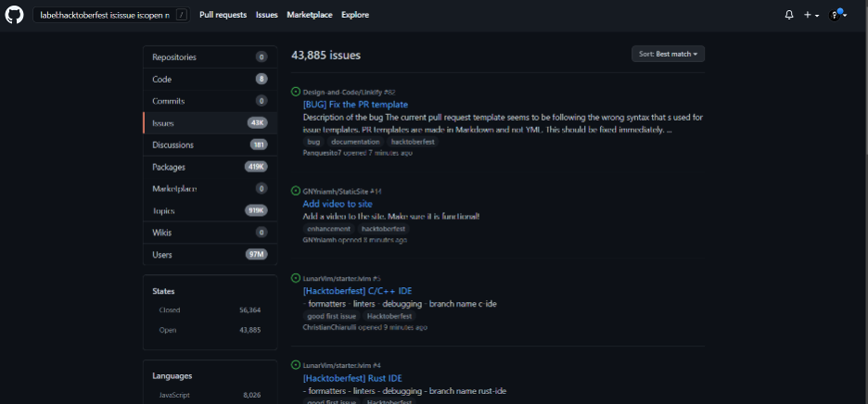Image resolution: width=868 pixels, height=404 pixels.
Task: Expand the Sort: Best match dropdown
Action: point(669,54)
